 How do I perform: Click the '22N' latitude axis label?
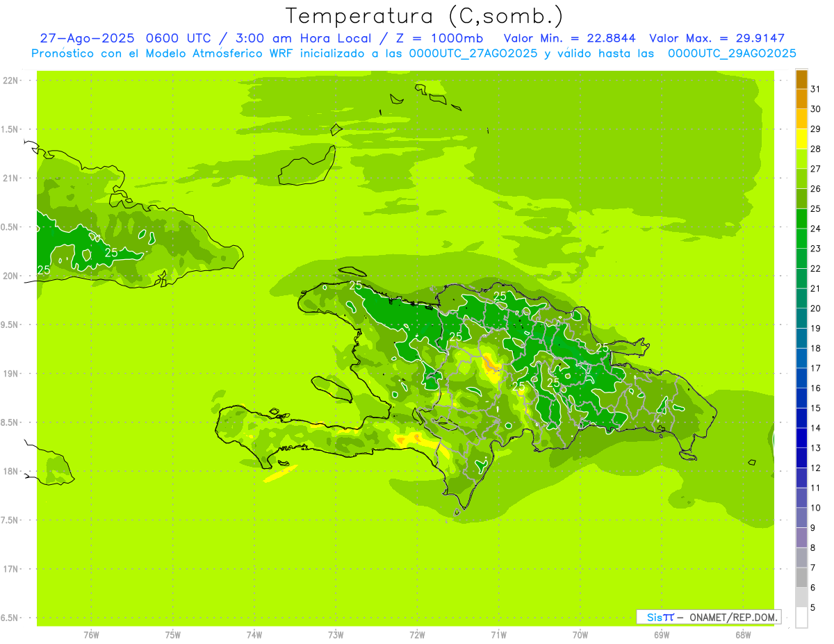(11, 81)
